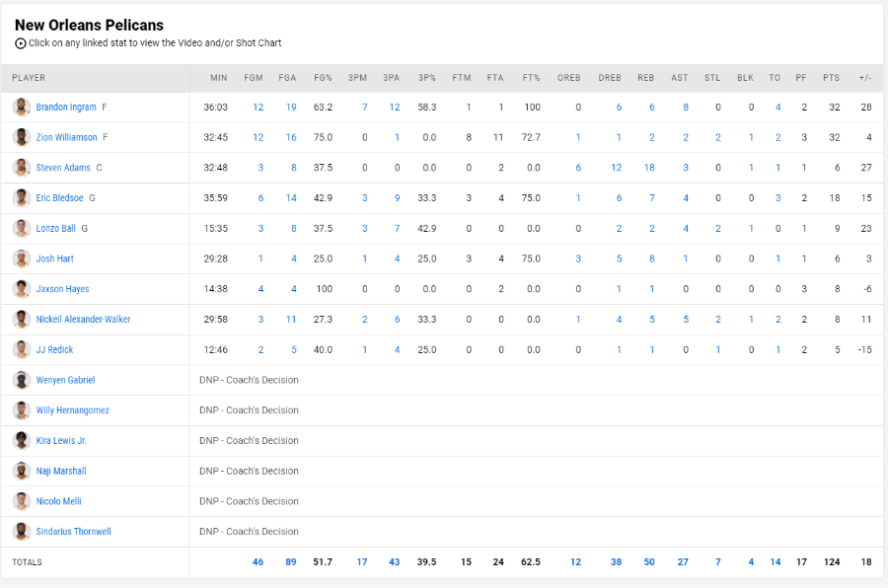Open JJ Redick's steals stat link
Image resolution: width=888 pixels, height=588 pixels.
click(x=718, y=349)
